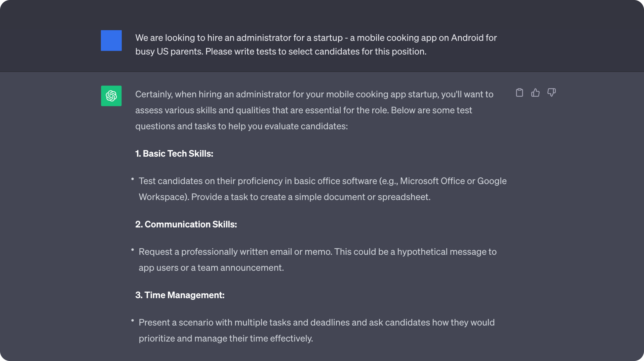Give the response a thumbs down
This screenshot has height=361, width=644.
(x=551, y=93)
